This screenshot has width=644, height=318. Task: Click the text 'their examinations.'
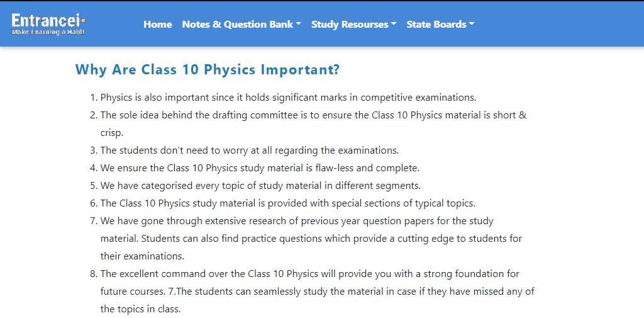tap(142, 256)
